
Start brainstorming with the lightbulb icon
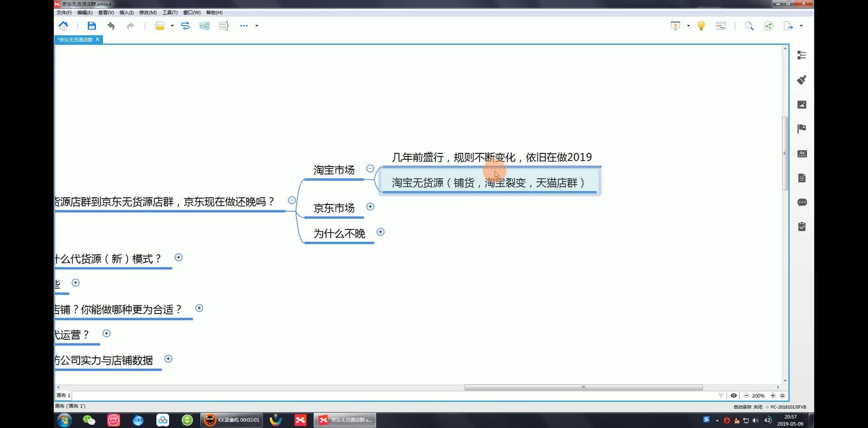pos(701,26)
